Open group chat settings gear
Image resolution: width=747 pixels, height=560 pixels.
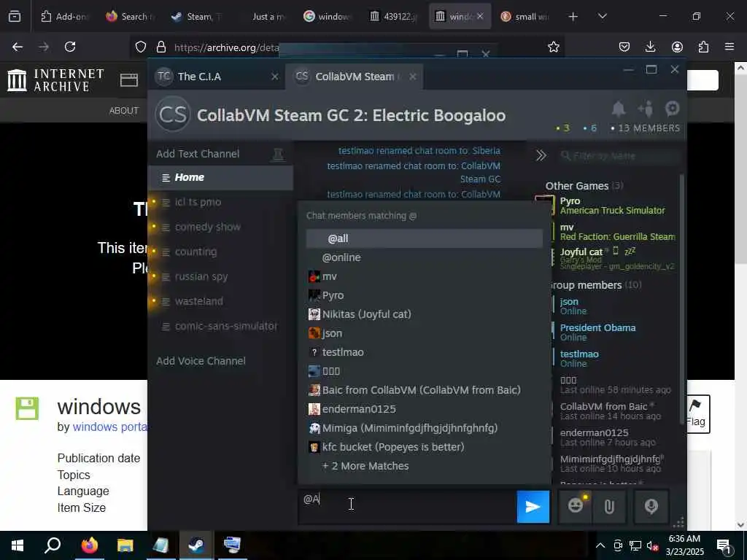(x=672, y=109)
